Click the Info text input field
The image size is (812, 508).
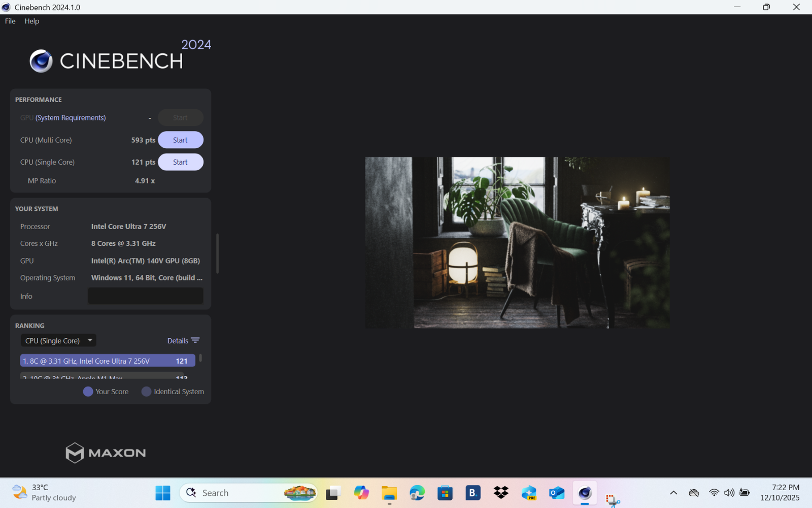(x=146, y=296)
